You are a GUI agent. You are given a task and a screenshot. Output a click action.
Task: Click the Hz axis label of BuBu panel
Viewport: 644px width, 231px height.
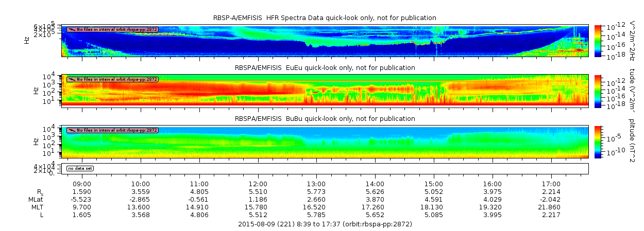point(36,141)
